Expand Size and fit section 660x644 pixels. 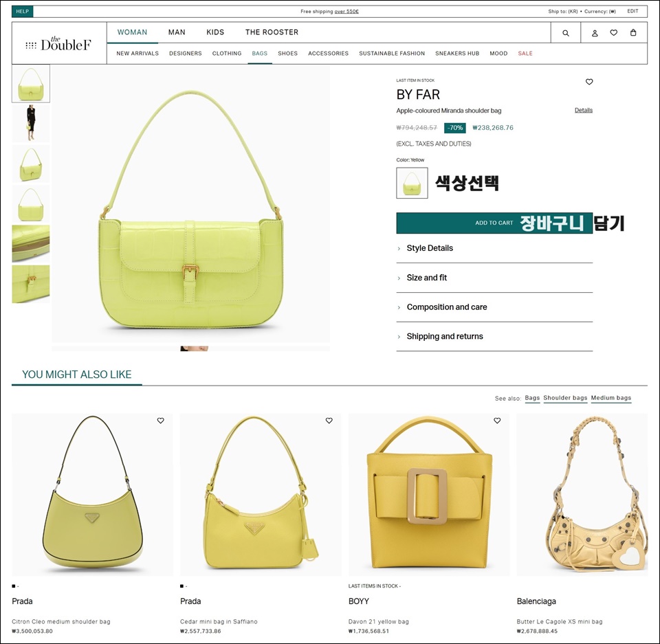point(494,278)
